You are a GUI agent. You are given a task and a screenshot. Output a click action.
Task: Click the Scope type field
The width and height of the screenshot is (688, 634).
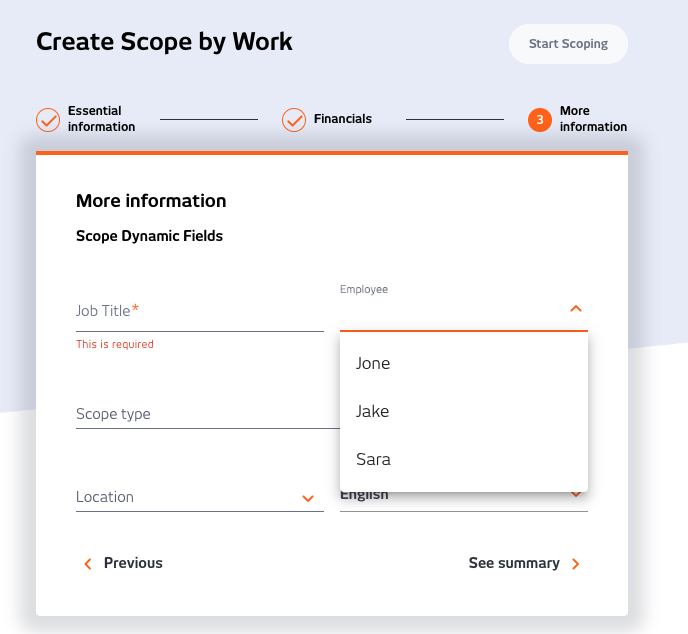click(x=208, y=414)
